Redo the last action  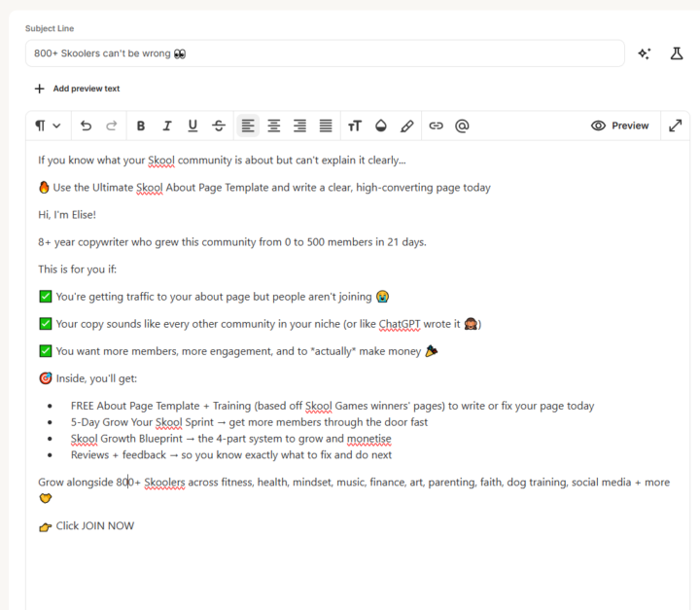point(111,126)
